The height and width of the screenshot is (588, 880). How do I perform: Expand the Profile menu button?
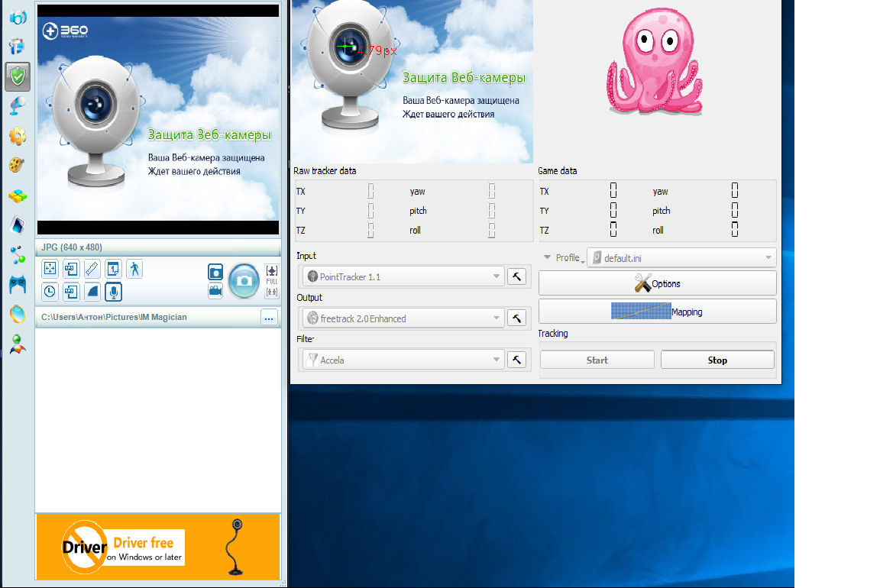coord(564,257)
